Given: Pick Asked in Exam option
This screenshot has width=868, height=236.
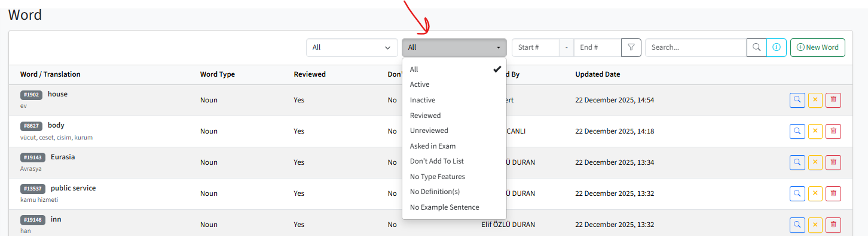Looking at the screenshot, I should click(x=454, y=146).
